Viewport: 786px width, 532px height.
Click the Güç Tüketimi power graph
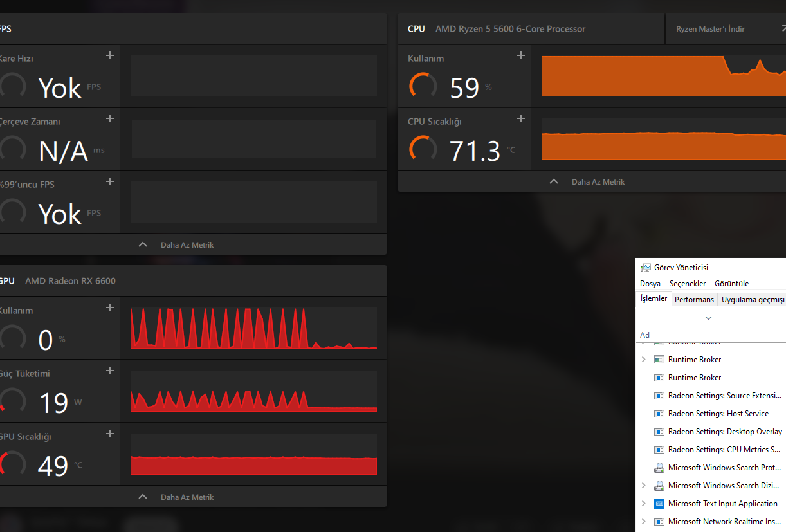pyautogui.click(x=253, y=391)
